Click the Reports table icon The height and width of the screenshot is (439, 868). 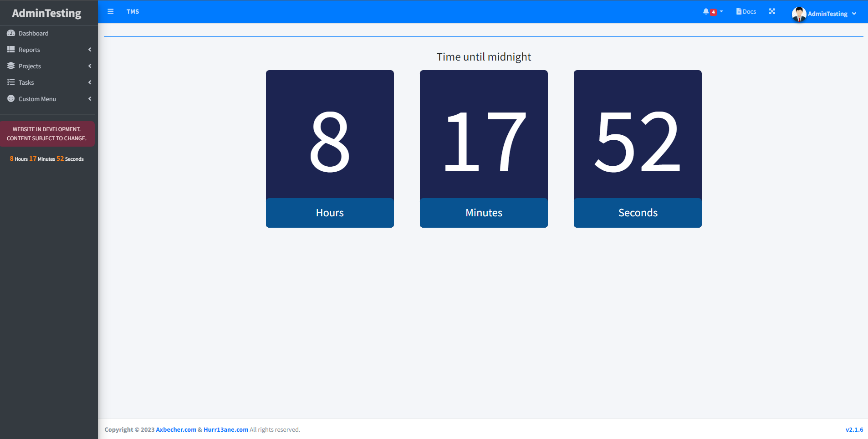pos(11,50)
